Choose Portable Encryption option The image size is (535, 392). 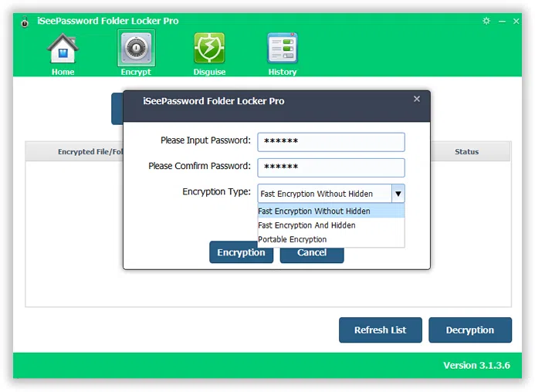[331, 239]
